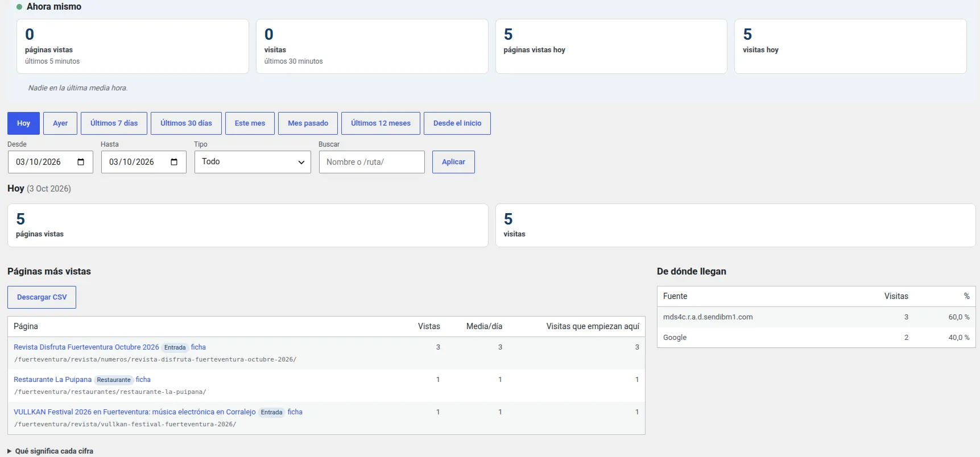Open Revista Disfruta Fuerteventura Octubre 2026 link
The height and width of the screenshot is (457, 980).
(x=86, y=347)
